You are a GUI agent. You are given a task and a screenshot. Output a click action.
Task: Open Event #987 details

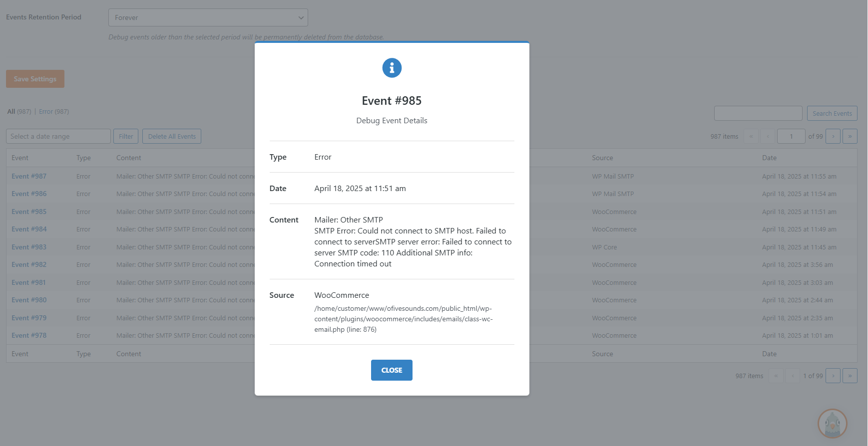(29, 176)
